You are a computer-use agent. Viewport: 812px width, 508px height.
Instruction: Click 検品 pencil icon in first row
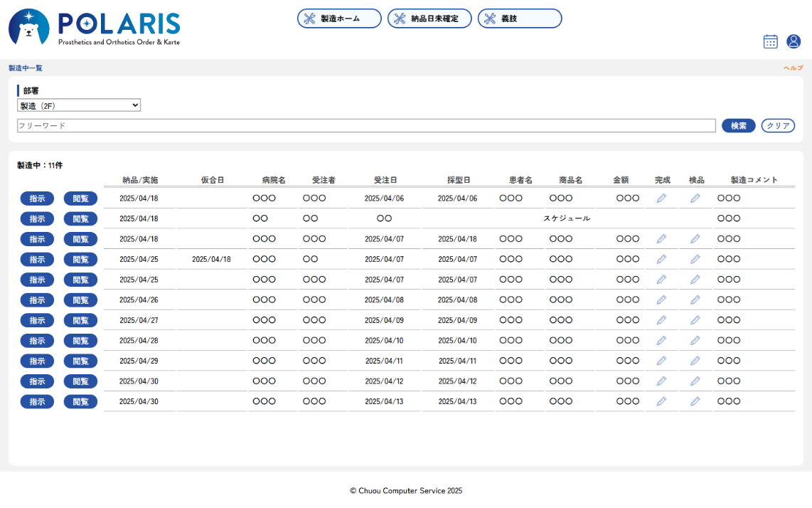tap(695, 199)
